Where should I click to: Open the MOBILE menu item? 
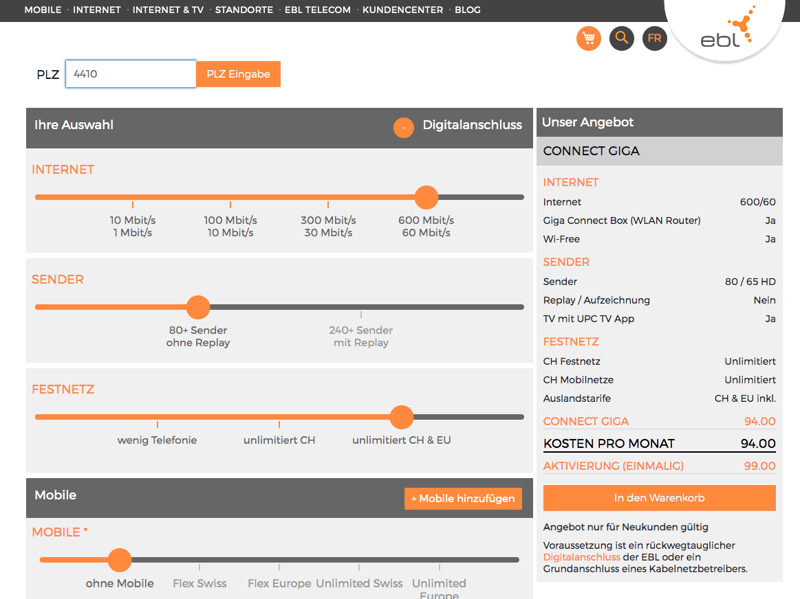(x=43, y=10)
